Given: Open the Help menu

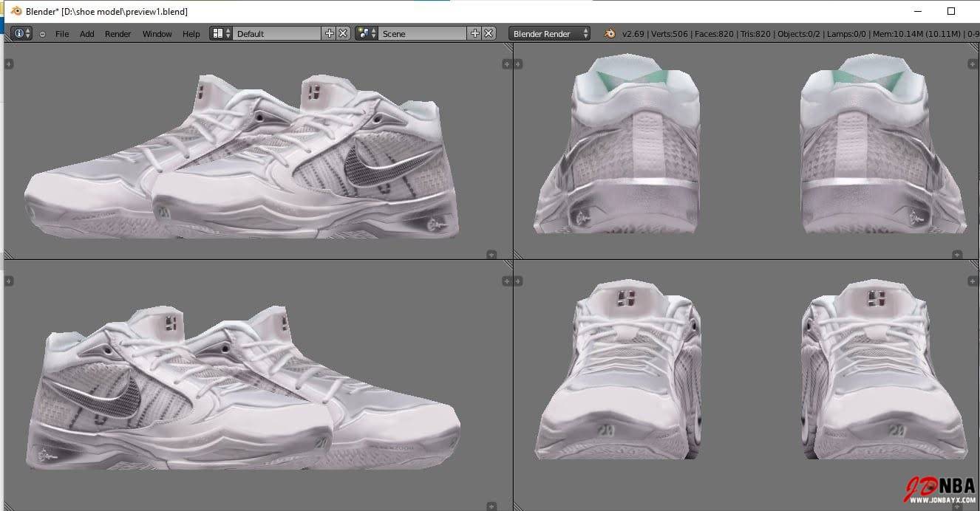Looking at the screenshot, I should point(191,34).
